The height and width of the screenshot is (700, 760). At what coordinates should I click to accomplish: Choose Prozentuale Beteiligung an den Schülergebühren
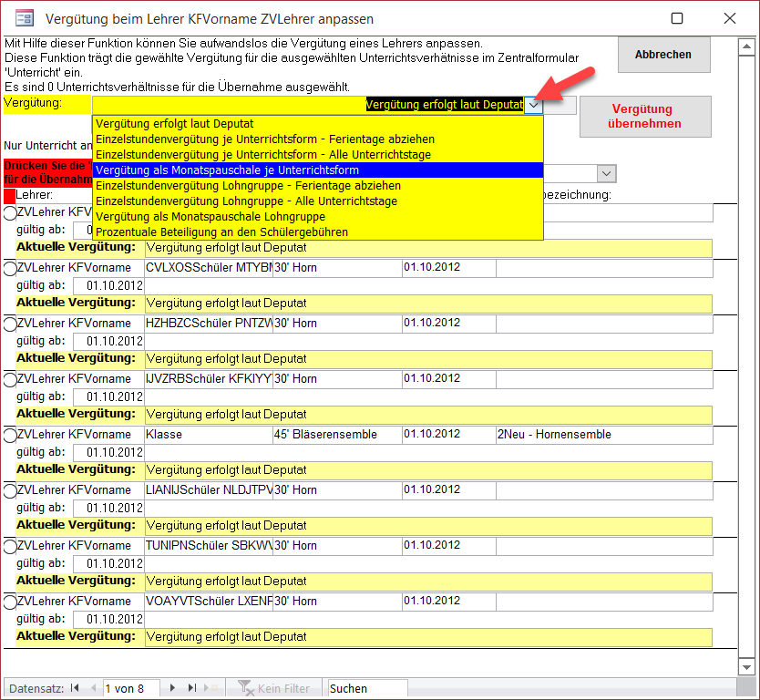click(x=317, y=232)
